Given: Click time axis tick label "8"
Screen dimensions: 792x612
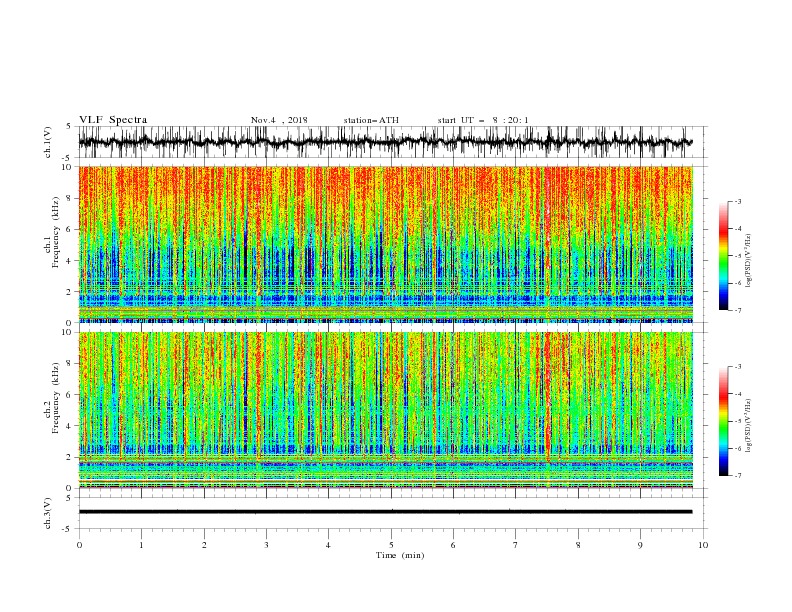Looking at the screenshot, I should click(578, 545).
